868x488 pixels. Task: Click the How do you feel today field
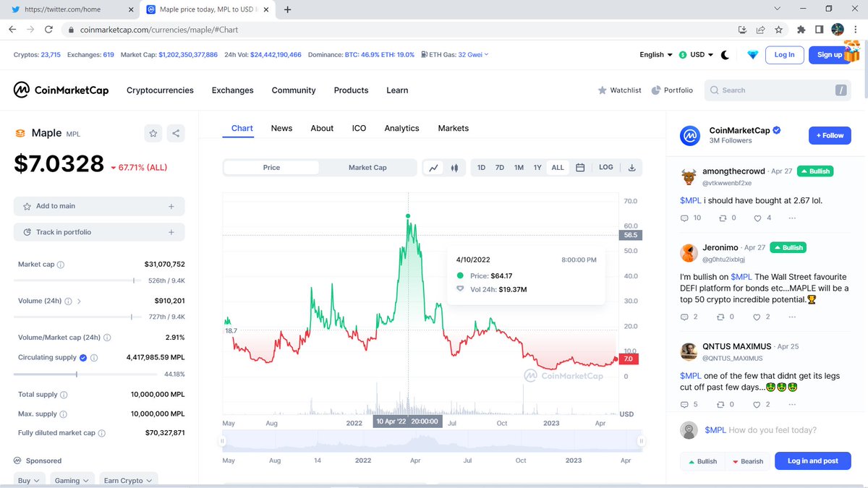point(773,430)
